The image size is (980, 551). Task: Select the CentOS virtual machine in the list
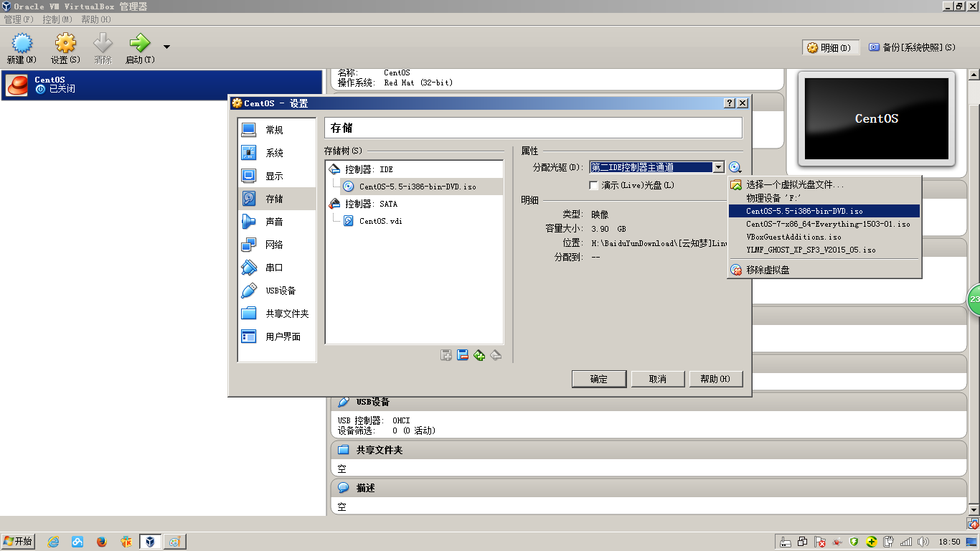coord(162,85)
